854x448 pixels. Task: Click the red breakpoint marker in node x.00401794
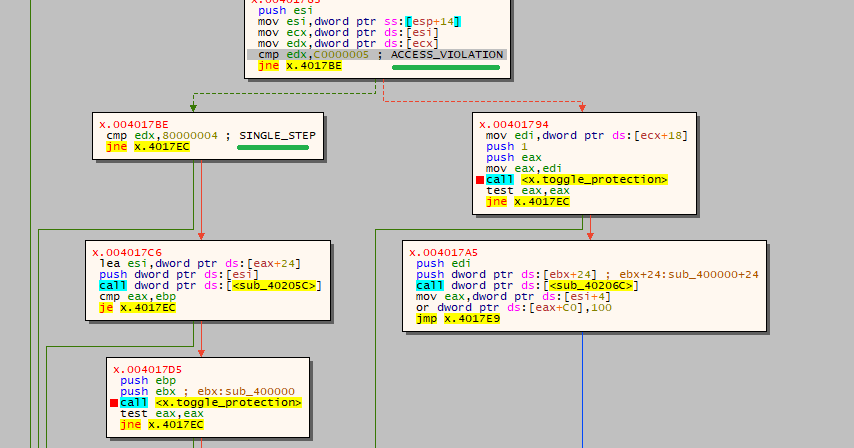pos(480,180)
